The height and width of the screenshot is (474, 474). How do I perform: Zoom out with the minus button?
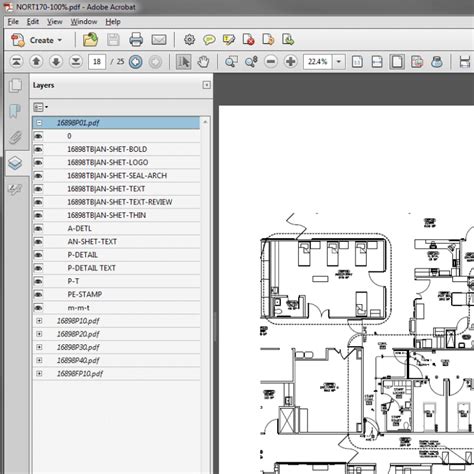[271, 62]
